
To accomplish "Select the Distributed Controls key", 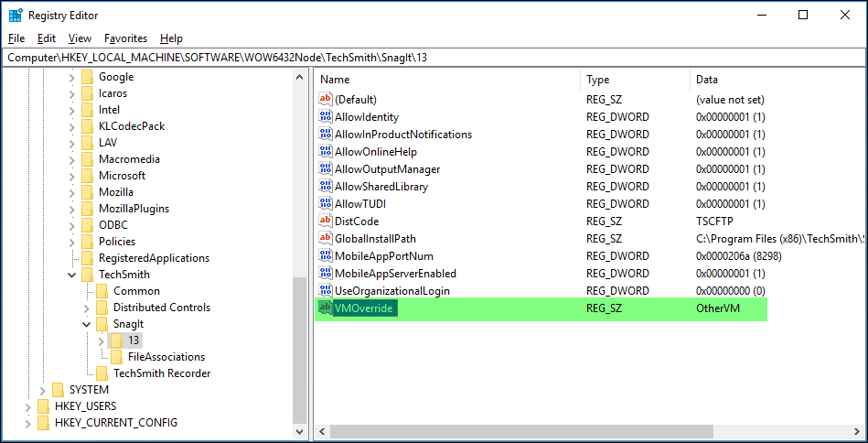I will [161, 308].
